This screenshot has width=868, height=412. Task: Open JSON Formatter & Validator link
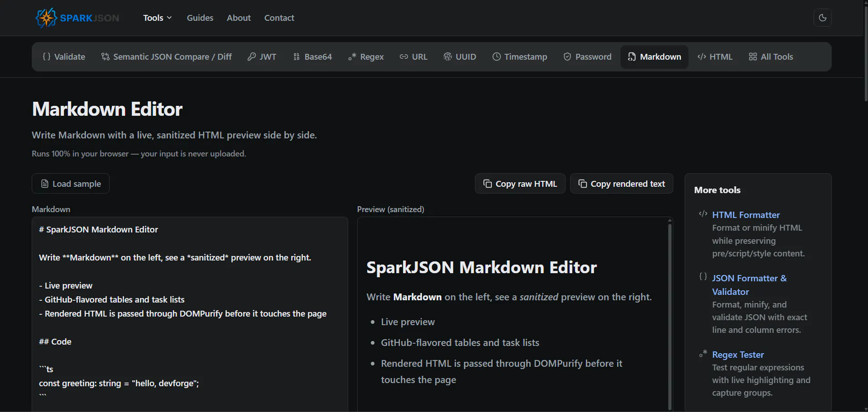749,285
